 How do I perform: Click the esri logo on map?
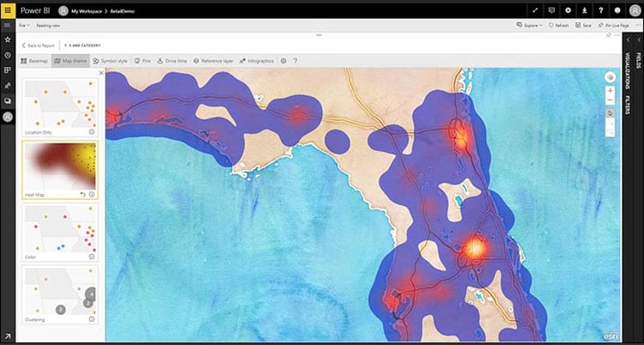point(611,335)
